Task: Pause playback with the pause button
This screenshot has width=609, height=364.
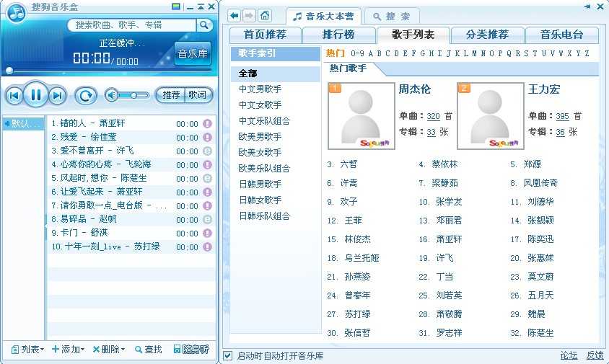Action: (x=35, y=94)
